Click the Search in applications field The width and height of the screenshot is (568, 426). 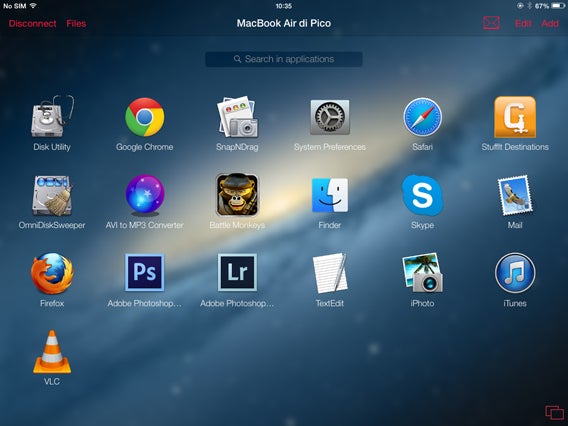point(284,59)
